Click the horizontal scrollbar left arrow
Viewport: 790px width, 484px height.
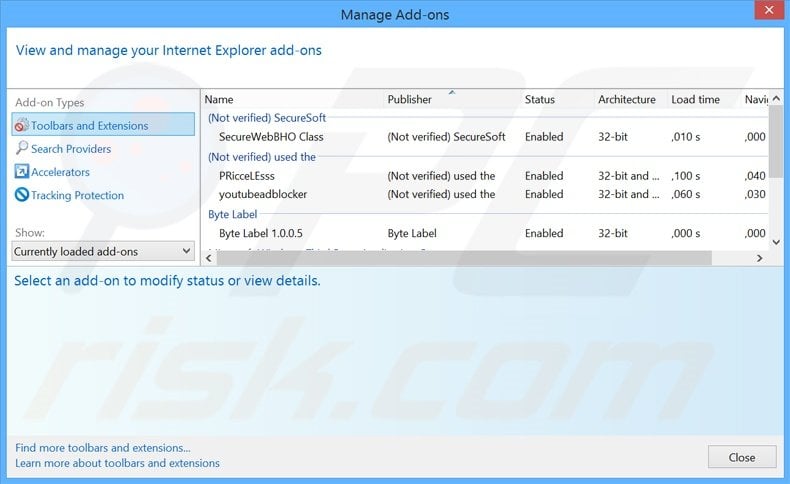coord(210,258)
